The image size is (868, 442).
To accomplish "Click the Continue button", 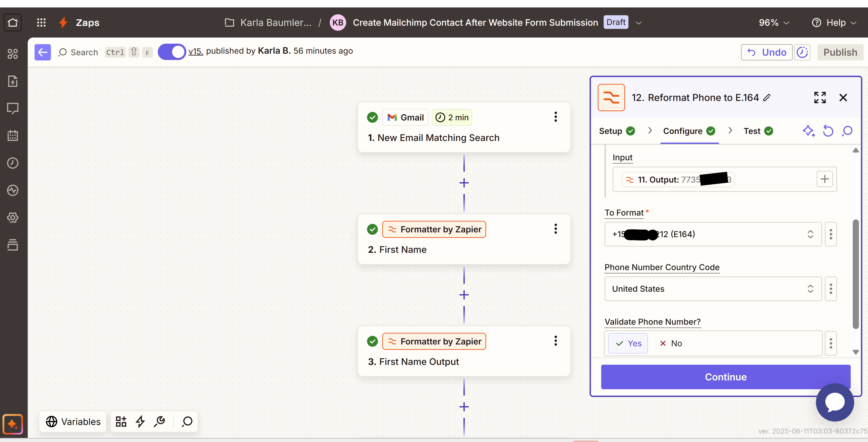I will [x=726, y=377].
